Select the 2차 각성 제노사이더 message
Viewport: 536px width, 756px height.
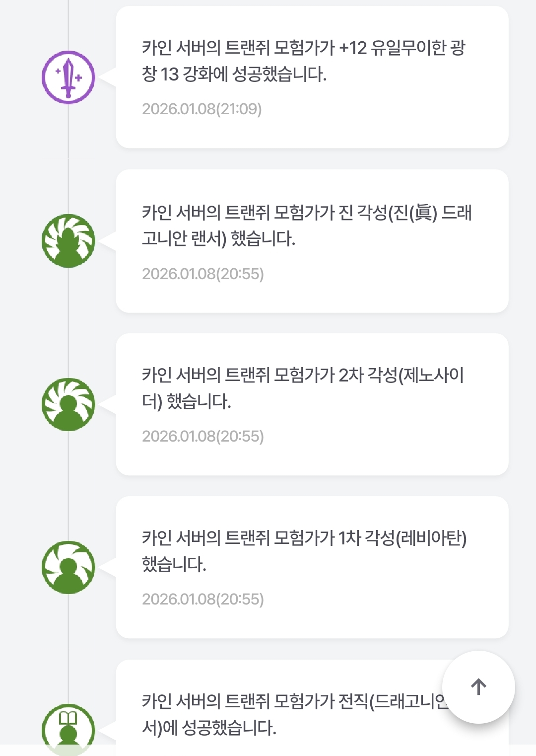[x=302, y=388]
